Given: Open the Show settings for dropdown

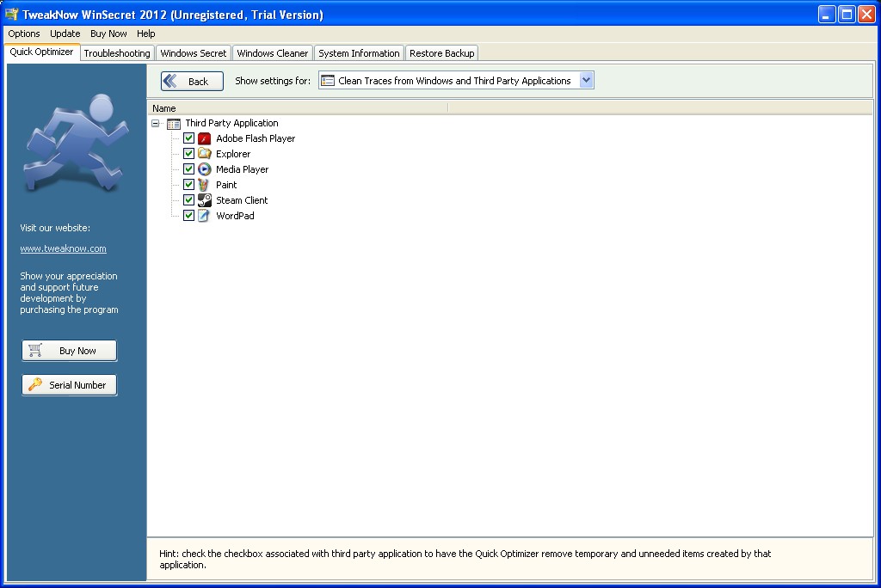Looking at the screenshot, I should click(x=586, y=80).
